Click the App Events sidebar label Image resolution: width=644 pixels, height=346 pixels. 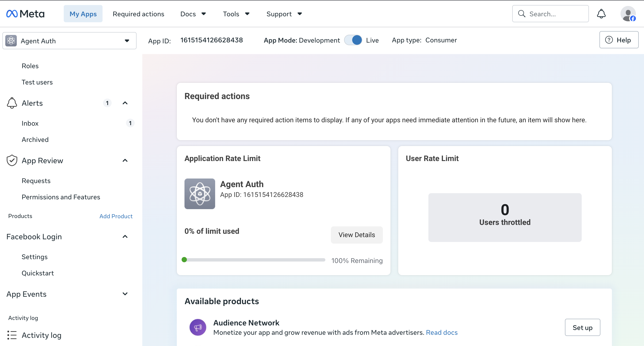coord(26,294)
